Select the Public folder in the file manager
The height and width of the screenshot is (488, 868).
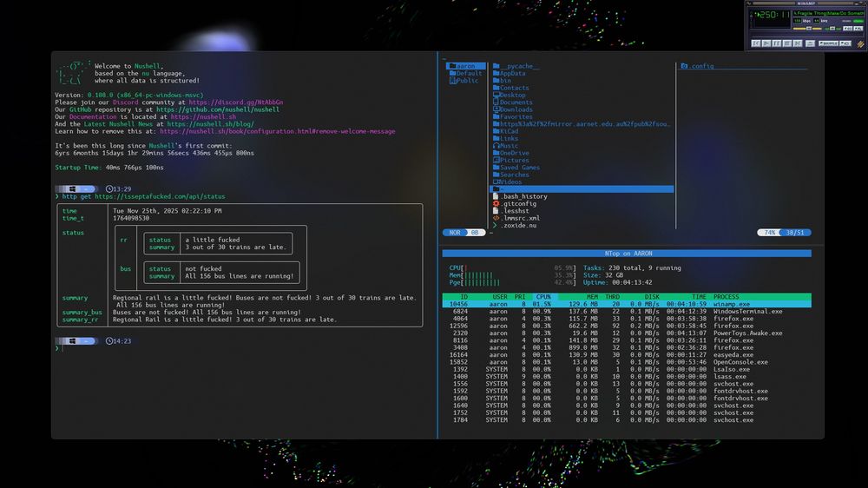pos(464,80)
